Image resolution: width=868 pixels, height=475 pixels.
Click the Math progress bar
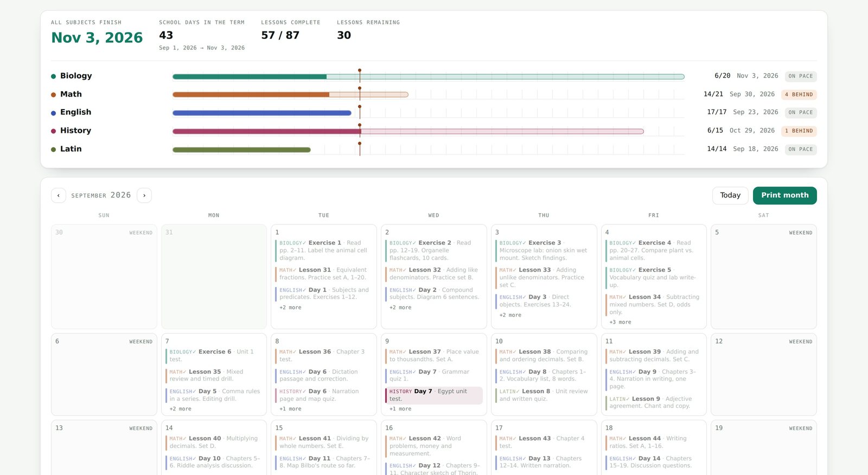tap(290, 94)
